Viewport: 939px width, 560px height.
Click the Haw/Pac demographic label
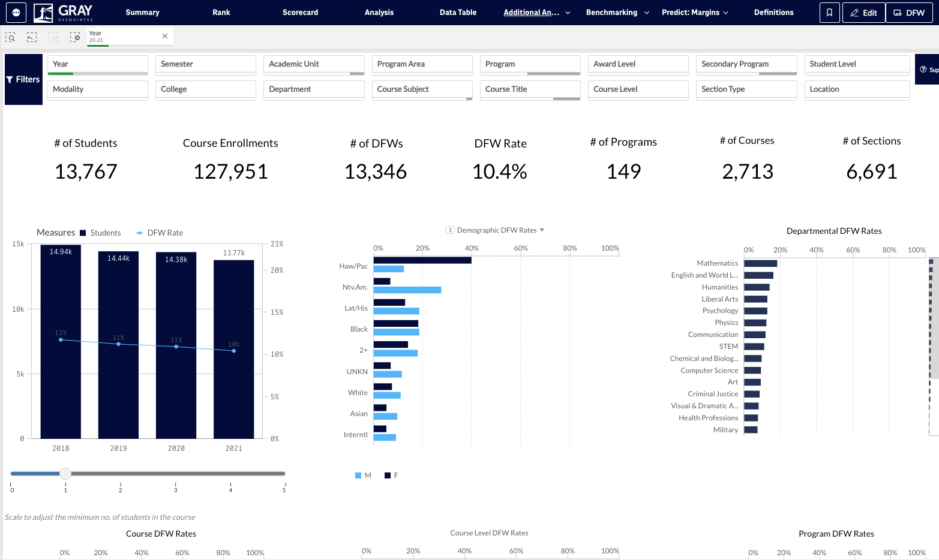353,266
